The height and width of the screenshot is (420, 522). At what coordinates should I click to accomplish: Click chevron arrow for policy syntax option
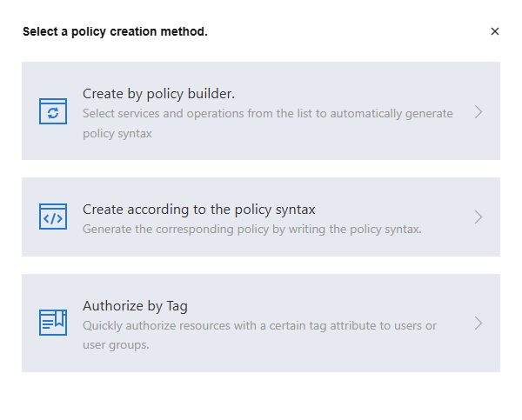coord(478,217)
